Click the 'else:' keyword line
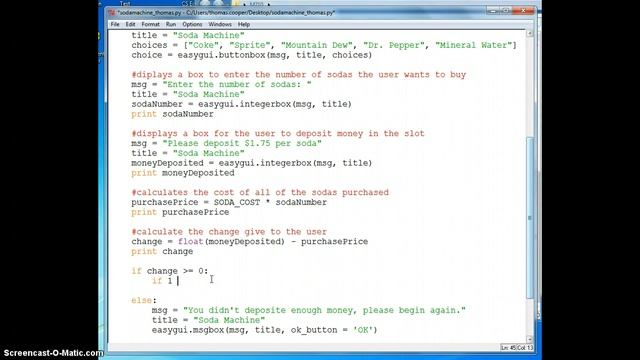The image size is (640, 360). pyautogui.click(x=144, y=300)
